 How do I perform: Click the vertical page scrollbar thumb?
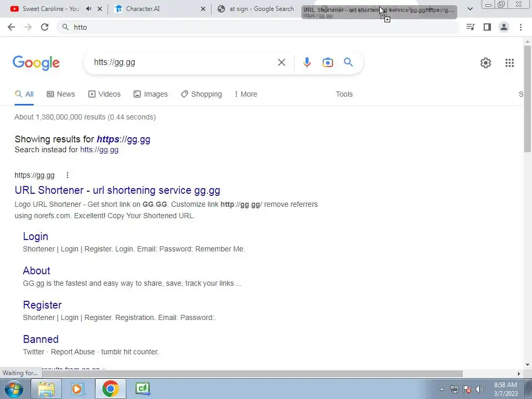[527, 98]
